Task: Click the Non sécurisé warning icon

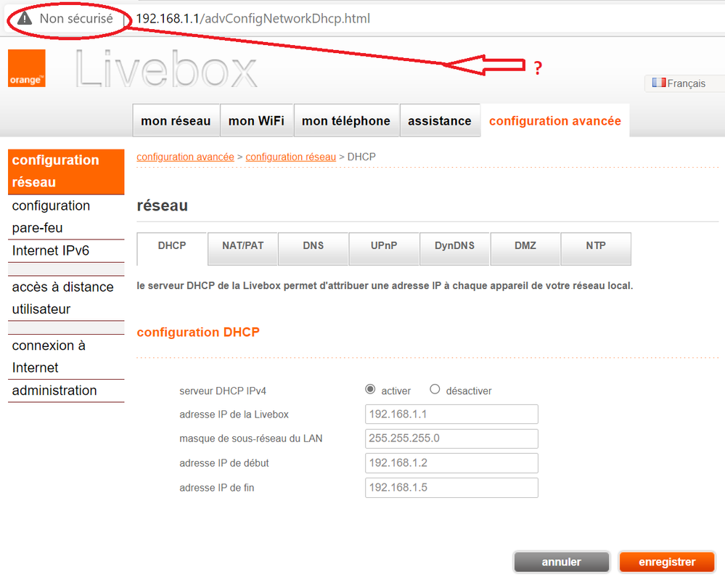Action: pyautogui.click(x=25, y=18)
